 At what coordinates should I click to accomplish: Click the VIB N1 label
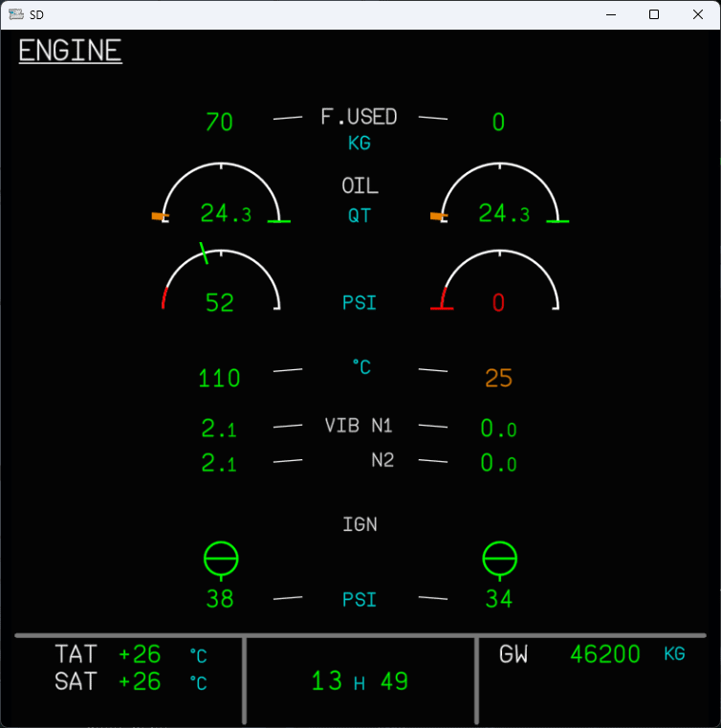359,427
